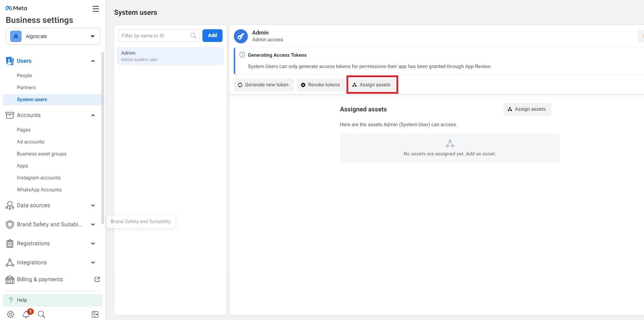Click the blue Add button
This screenshot has height=320, width=644.
click(x=212, y=35)
